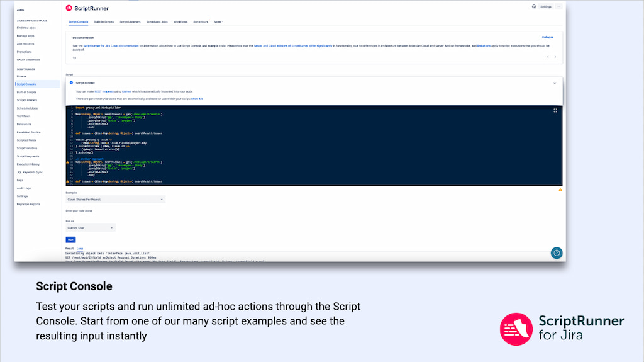Screen dimensions: 644x362
Task: Select Settings in sidebar
Action: click(x=22, y=196)
